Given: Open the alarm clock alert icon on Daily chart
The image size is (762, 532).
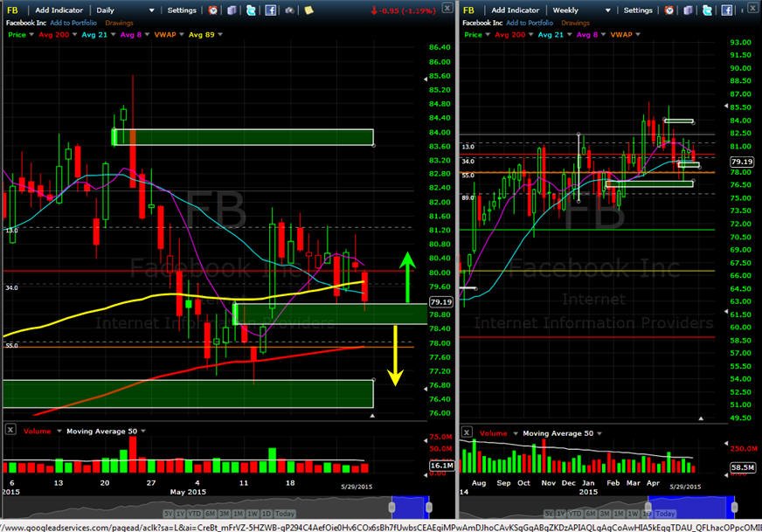Looking at the screenshot, I should point(213,10).
